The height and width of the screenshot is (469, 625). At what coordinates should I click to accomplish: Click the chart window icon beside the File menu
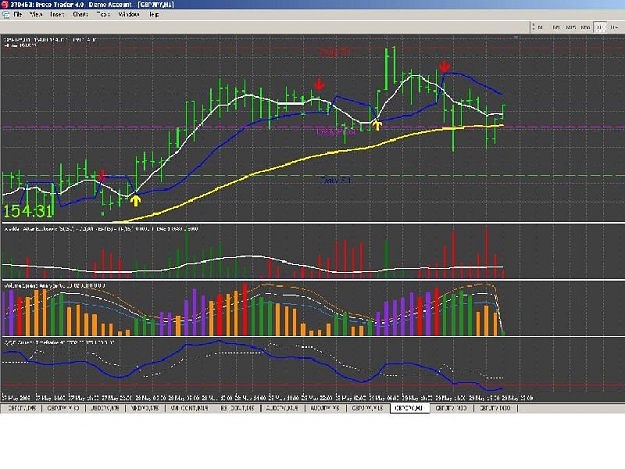[6, 14]
